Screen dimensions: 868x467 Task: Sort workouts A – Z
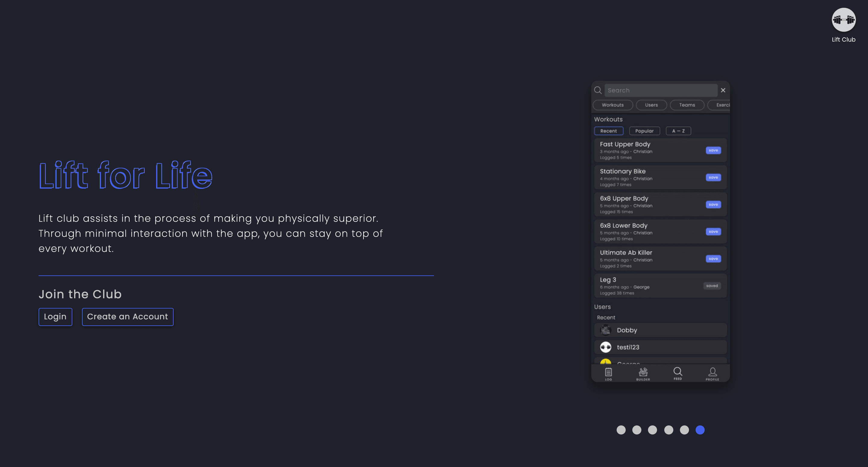[x=678, y=131]
